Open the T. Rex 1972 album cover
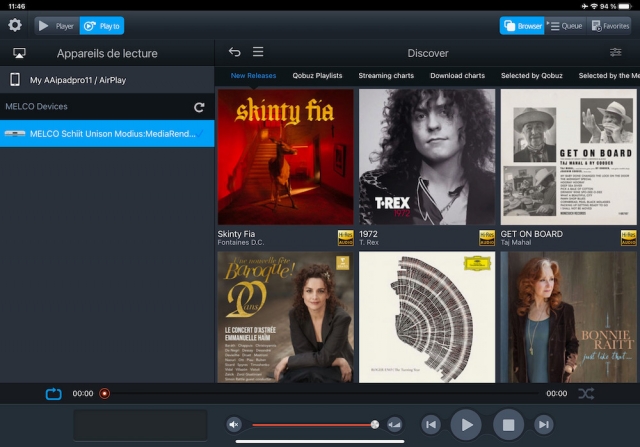The image size is (640, 447). pyautogui.click(x=427, y=157)
